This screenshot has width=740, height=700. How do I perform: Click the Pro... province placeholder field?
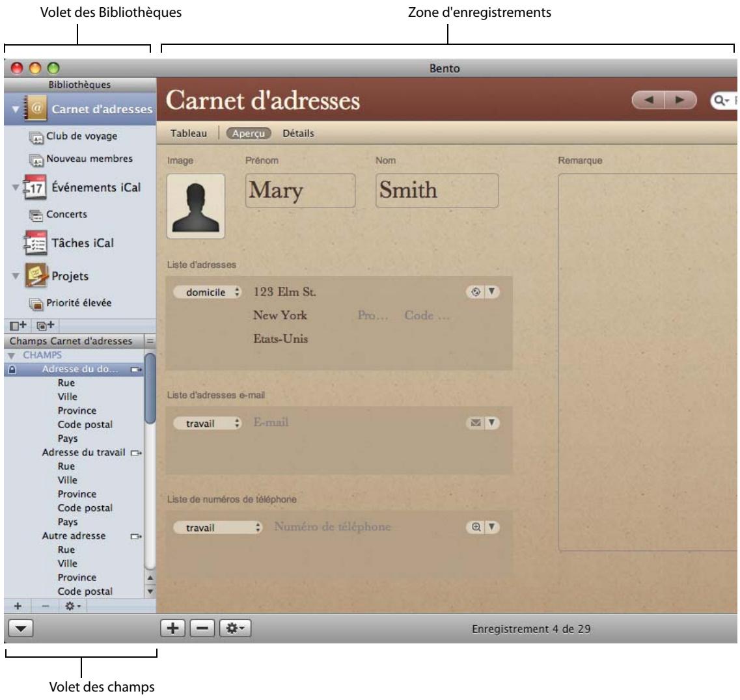coord(373,316)
